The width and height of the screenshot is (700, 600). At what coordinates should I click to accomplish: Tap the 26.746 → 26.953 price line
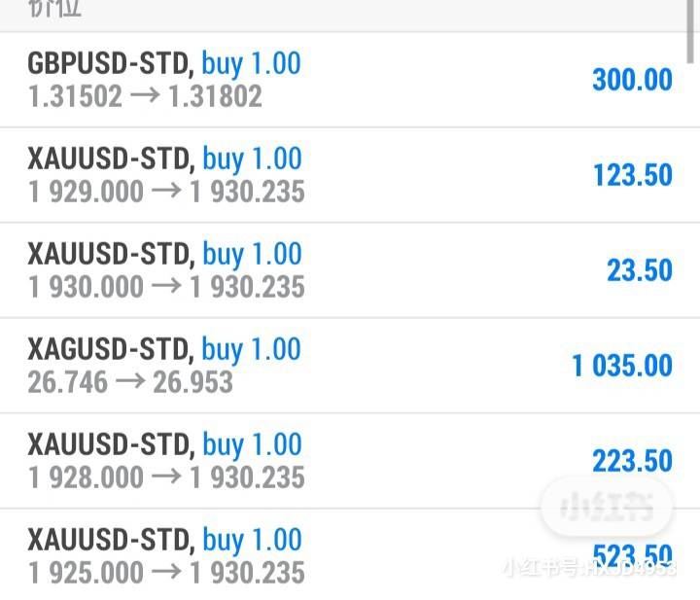pos(130,382)
